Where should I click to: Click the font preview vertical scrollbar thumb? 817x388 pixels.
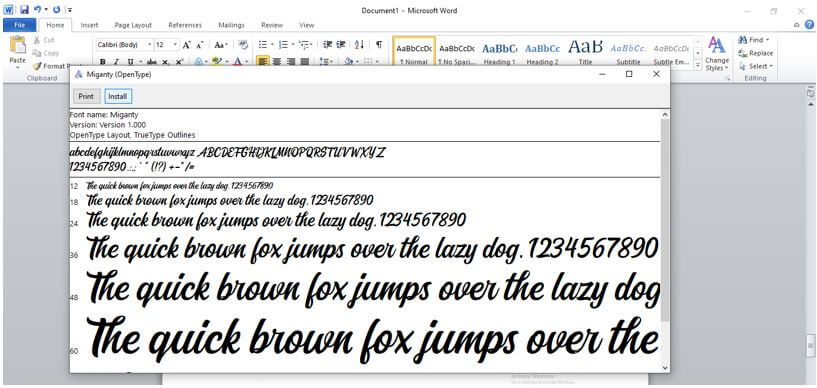[x=665, y=220]
